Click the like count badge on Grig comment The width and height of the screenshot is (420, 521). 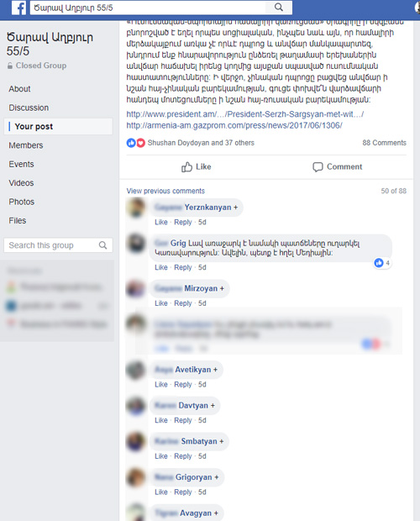click(x=382, y=263)
